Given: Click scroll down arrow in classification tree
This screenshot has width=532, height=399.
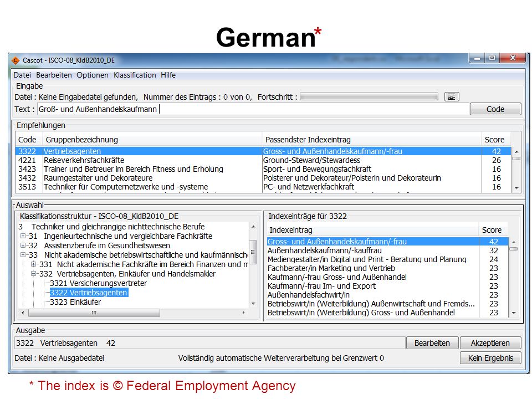Looking at the screenshot, I should coord(253,303).
